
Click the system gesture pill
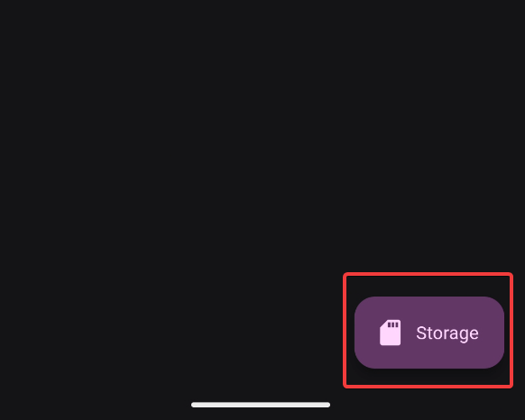click(261, 405)
